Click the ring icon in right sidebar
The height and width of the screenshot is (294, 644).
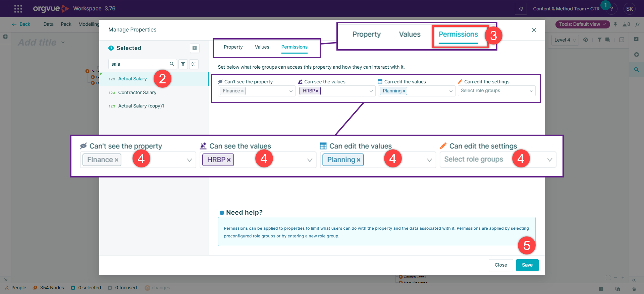(636, 55)
